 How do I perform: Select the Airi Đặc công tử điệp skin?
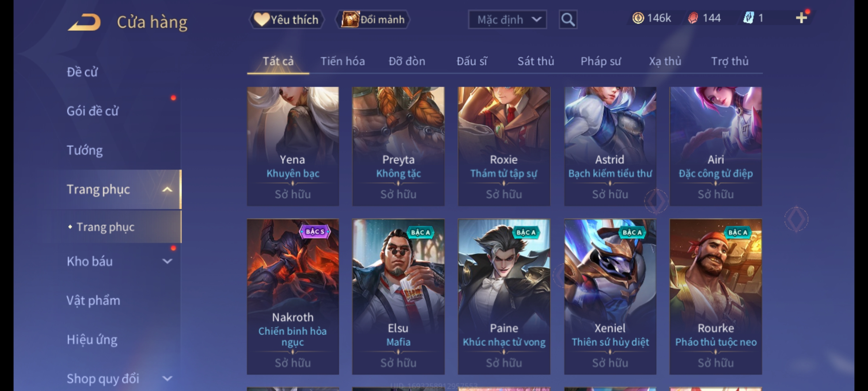pos(715,146)
